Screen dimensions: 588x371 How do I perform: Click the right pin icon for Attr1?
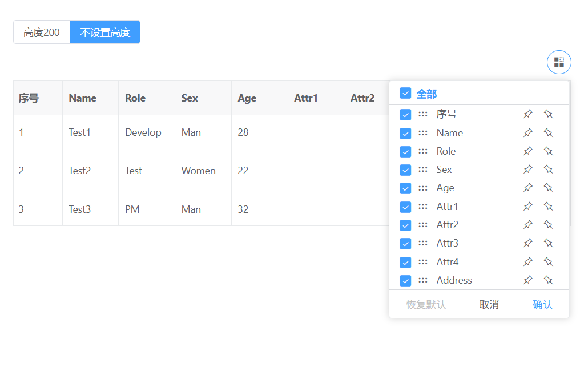click(548, 207)
